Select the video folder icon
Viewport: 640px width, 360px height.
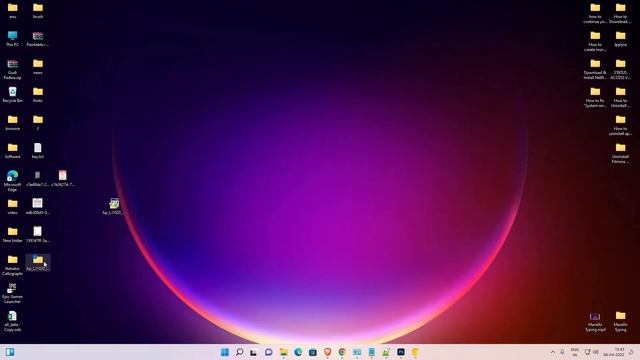[13, 207]
